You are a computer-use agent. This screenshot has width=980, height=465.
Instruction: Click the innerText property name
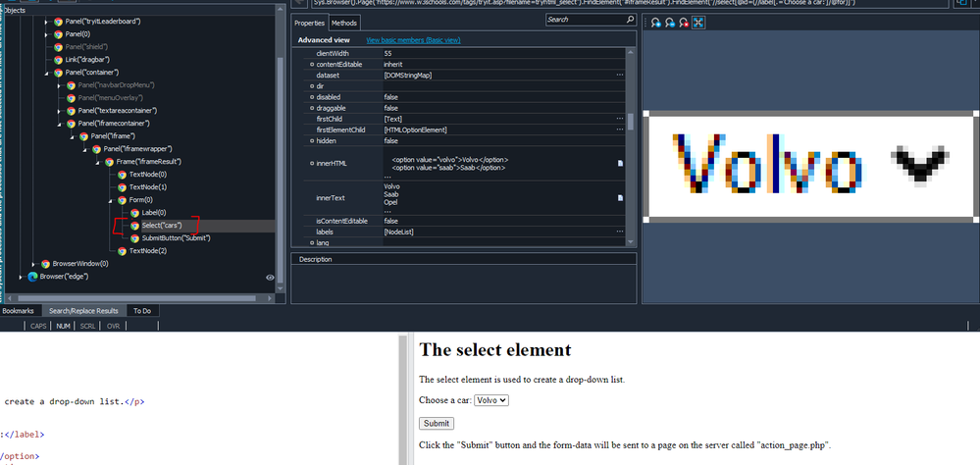pyautogui.click(x=330, y=197)
